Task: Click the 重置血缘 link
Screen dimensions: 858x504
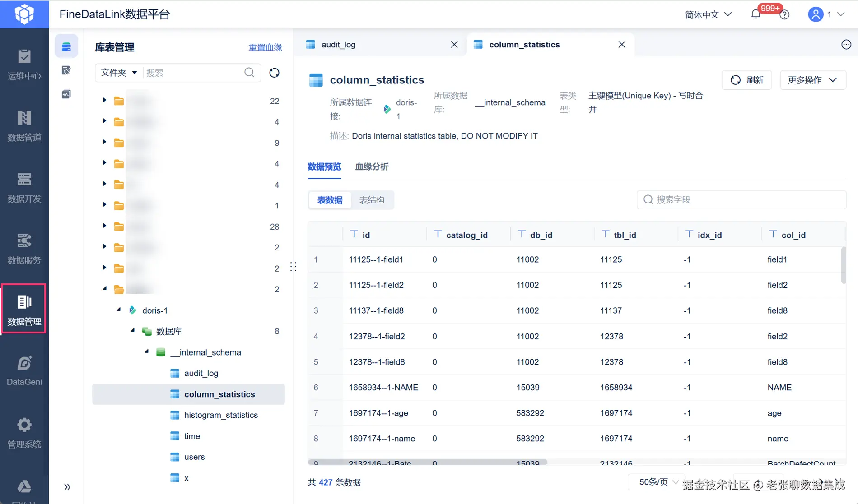Action: [266, 47]
